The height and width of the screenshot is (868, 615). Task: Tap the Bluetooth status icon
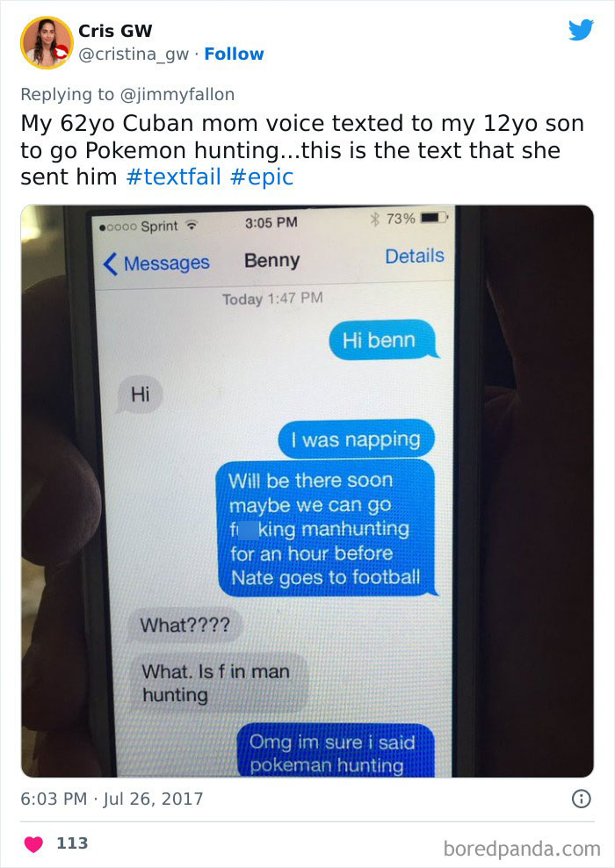[375, 220]
